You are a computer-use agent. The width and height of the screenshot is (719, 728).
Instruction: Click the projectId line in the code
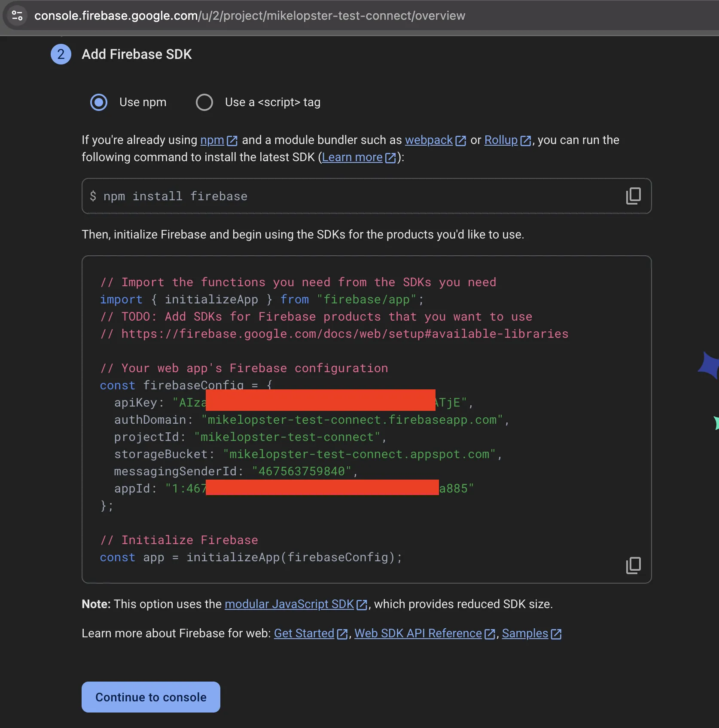250,437
